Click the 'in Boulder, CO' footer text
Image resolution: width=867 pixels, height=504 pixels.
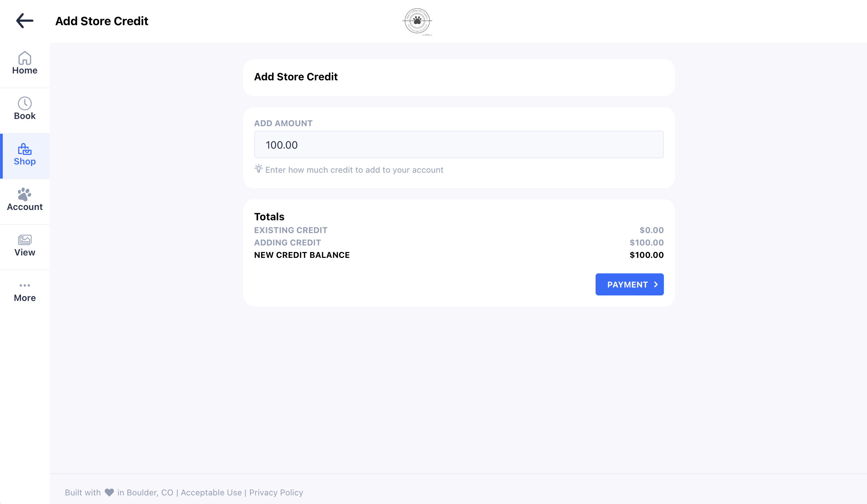click(145, 492)
